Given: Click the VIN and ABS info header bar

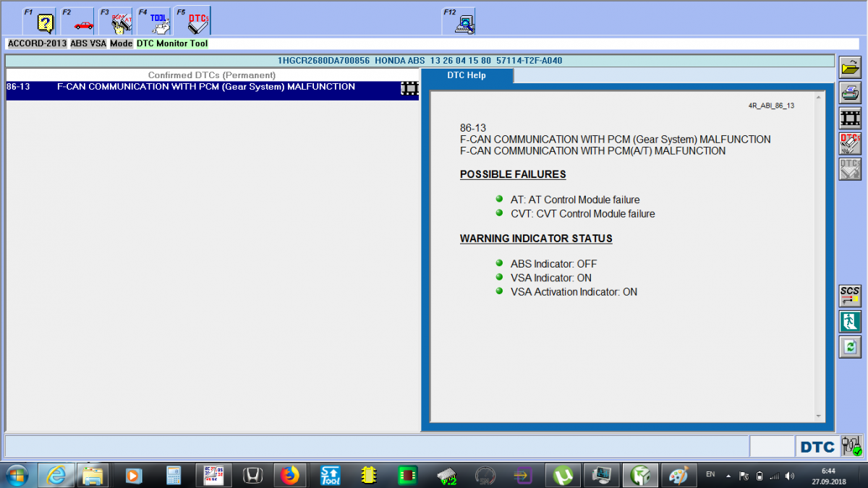Looking at the screenshot, I should 420,61.
